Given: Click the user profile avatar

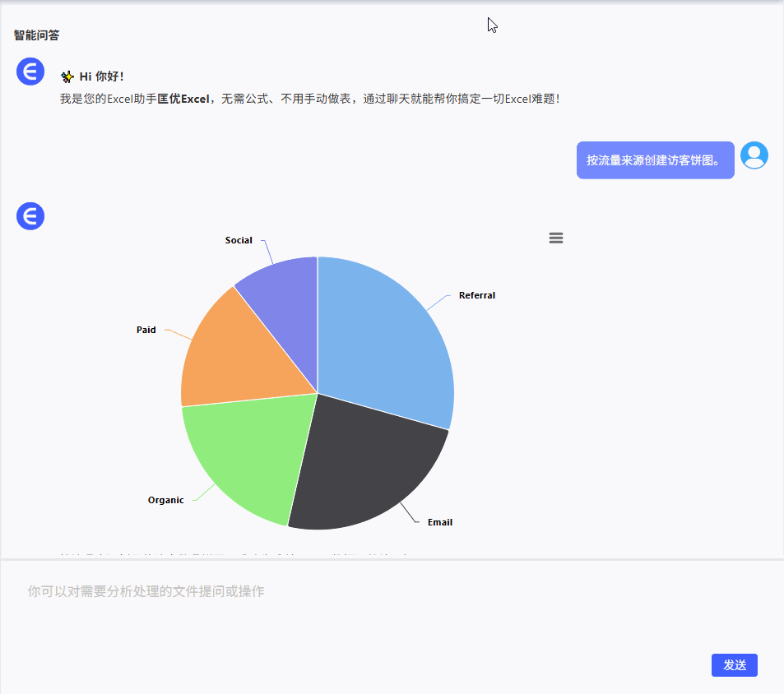Looking at the screenshot, I should [x=754, y=155].
